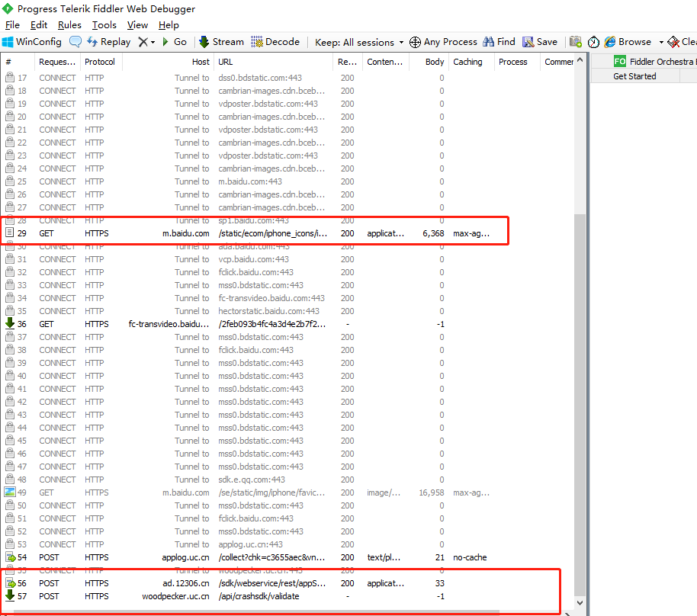Click the camera screenshot icon

coord(576,42)
